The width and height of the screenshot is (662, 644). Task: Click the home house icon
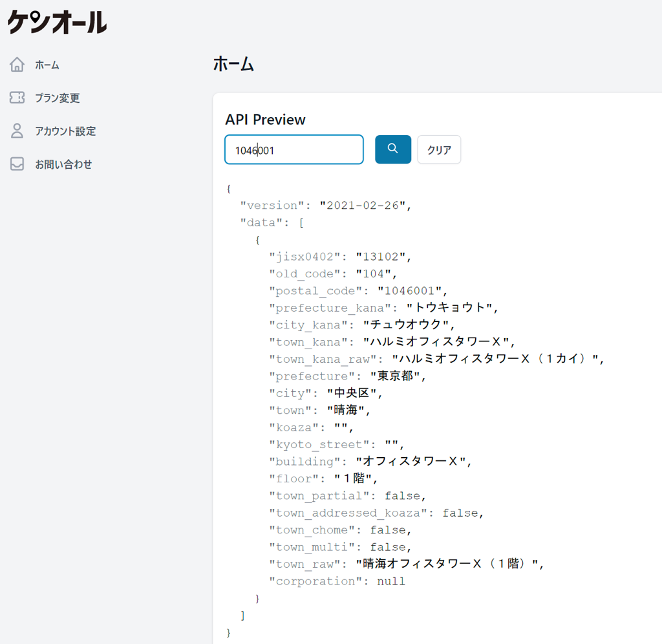[x=17, y=65]
